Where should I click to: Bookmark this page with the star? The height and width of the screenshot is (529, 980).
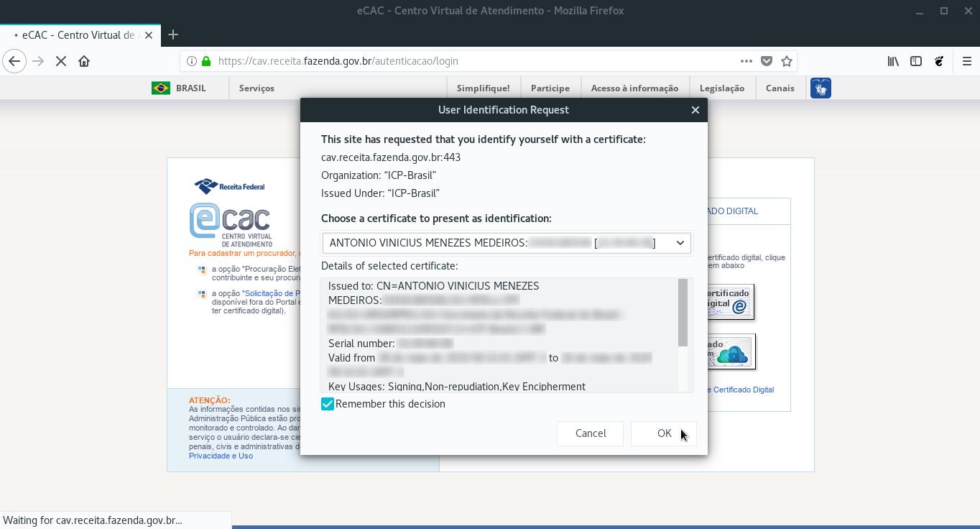click(787, 61)
